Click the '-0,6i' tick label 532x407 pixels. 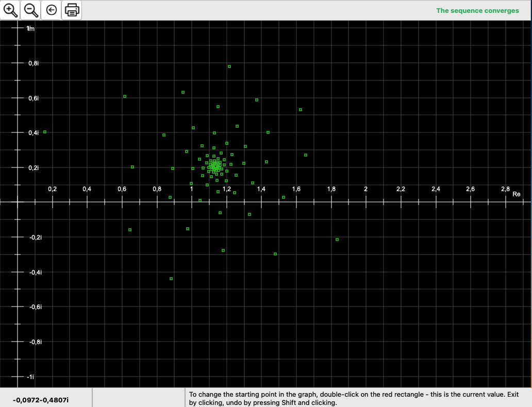(x=35, y=307)
